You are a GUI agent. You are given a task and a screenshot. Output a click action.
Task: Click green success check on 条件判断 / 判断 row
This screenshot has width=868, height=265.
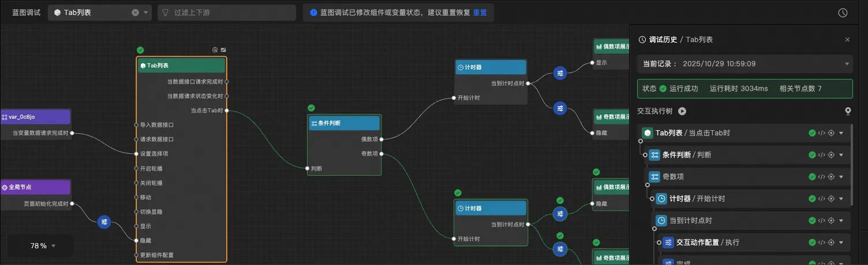(x=813, y=155)
